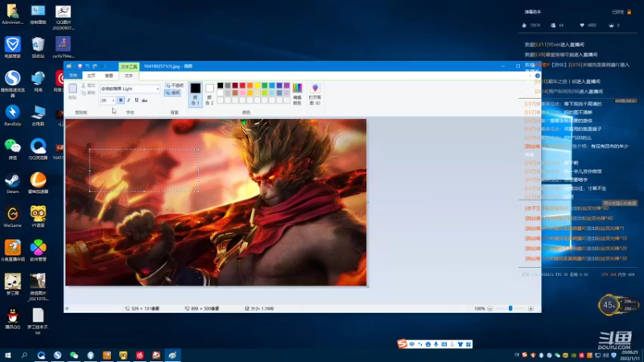Switch to the View (查看) ribbon tab
Viewport: 644px width, 362px height.
pyautogui.click(x=109, y=76)
